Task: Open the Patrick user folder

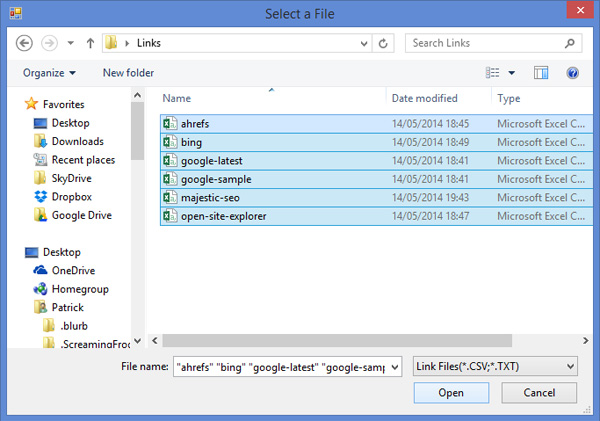Action: coord(59,307)
